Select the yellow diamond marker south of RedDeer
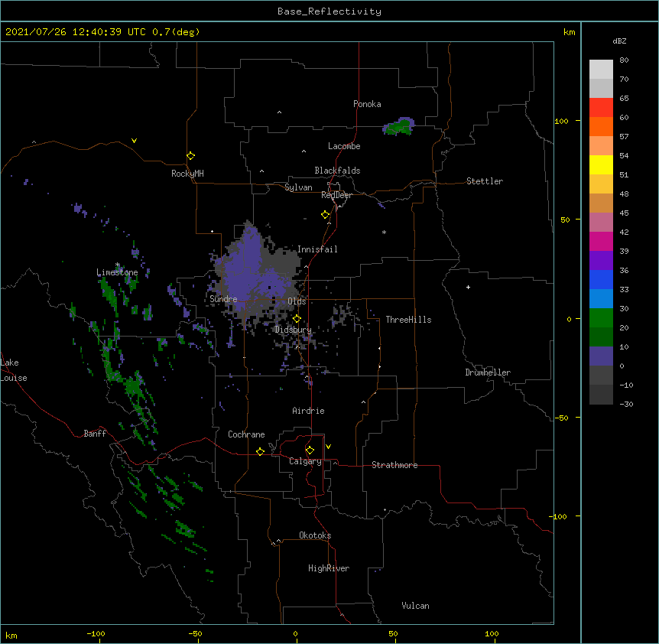 (x=326, y=215)
